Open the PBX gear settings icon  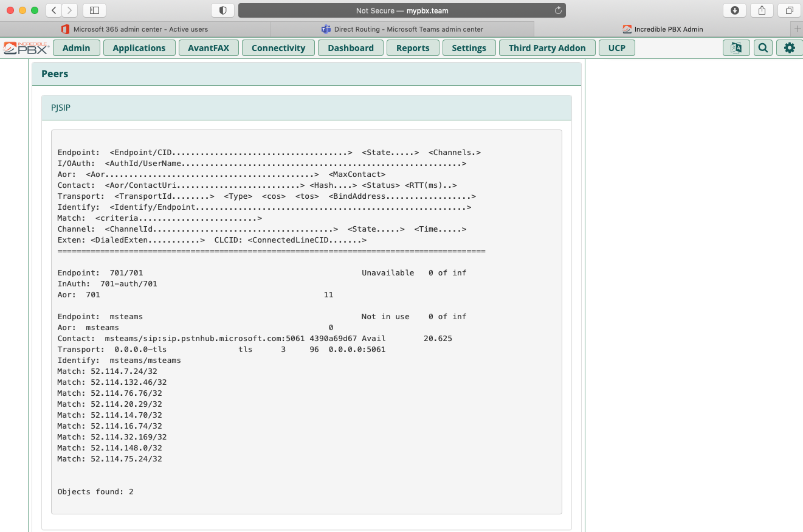pyautogui.click(x=789, y=48)
